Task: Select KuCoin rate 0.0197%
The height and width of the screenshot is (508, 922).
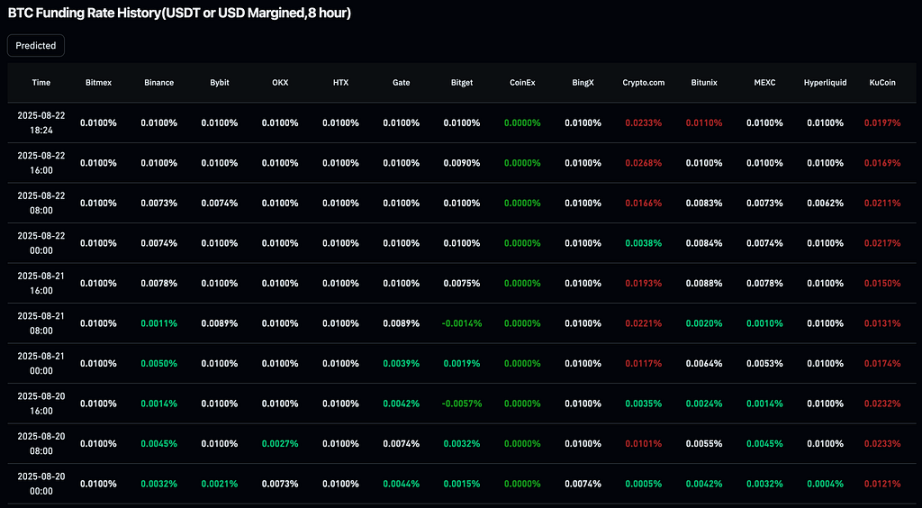Action: click(882, 123)
